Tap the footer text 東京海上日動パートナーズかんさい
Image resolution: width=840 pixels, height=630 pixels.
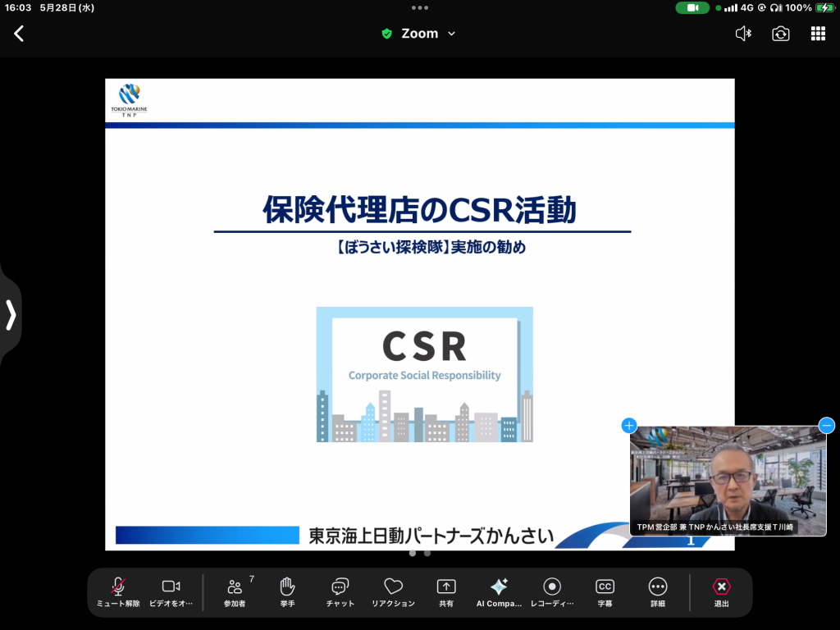431,536
